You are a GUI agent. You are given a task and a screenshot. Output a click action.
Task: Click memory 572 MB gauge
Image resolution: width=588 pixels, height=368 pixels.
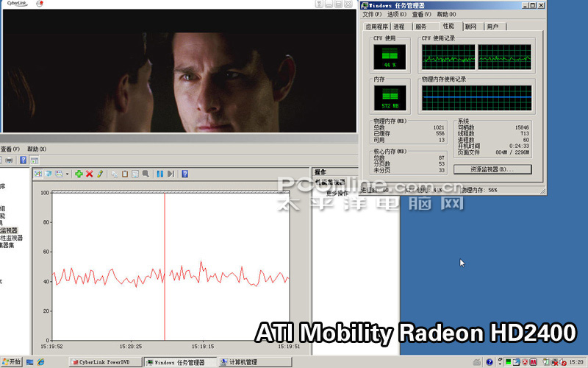click(390, 98)
